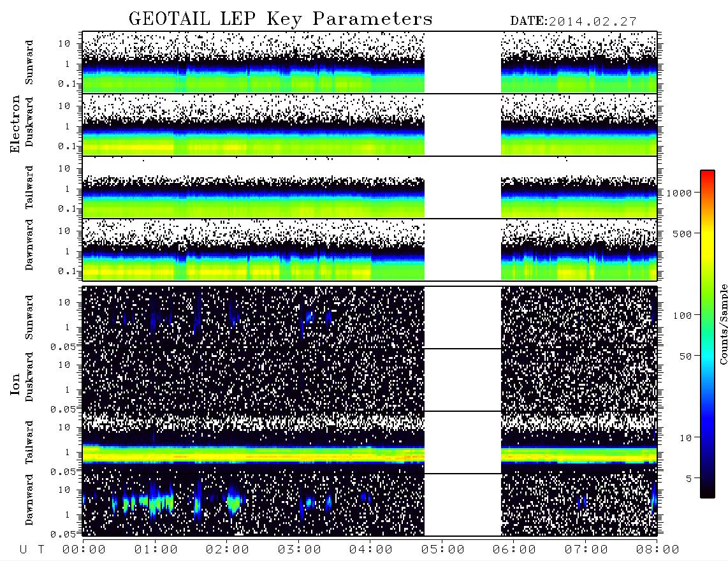Click the "100" colorbar tick value
The image size is (728, 561).
[x=683, y=316]
